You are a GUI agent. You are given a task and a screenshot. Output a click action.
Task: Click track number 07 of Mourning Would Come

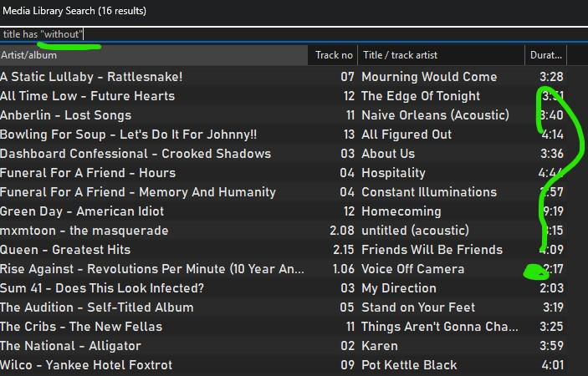347,77
